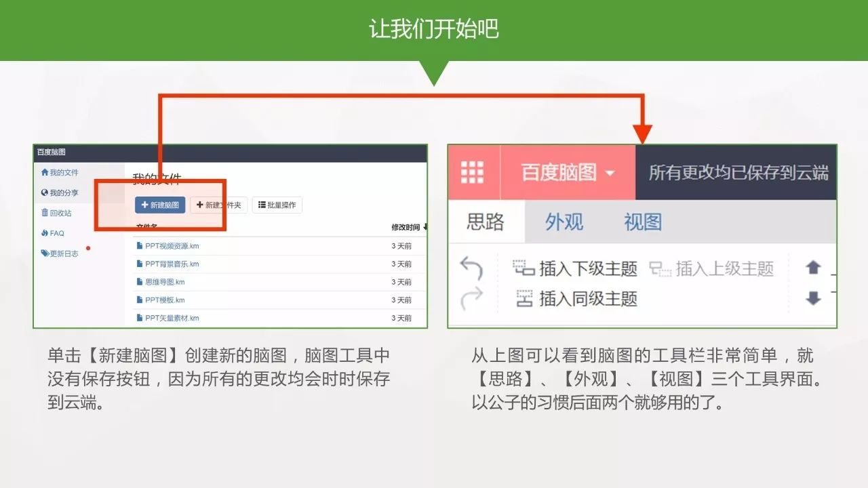Click the trash icon beside 回收站

click(45, 213)
